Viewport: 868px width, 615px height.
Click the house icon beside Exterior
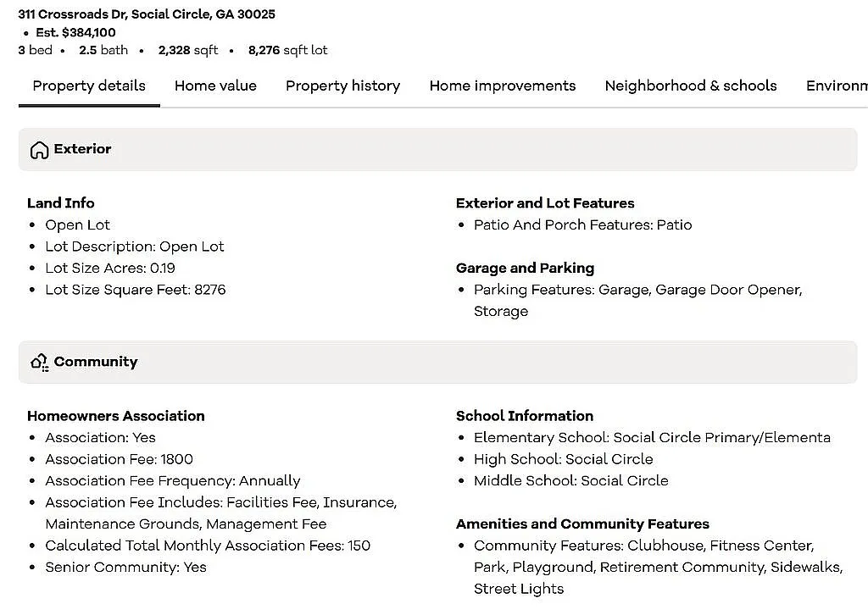point(39,150)
